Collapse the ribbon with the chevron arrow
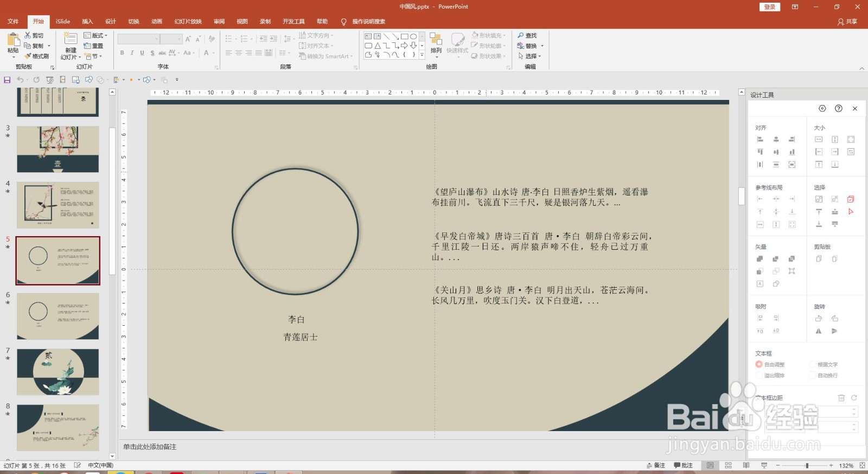Image resolution: width=868 pixels, height=474 pixels. click(x=862, y=68)
